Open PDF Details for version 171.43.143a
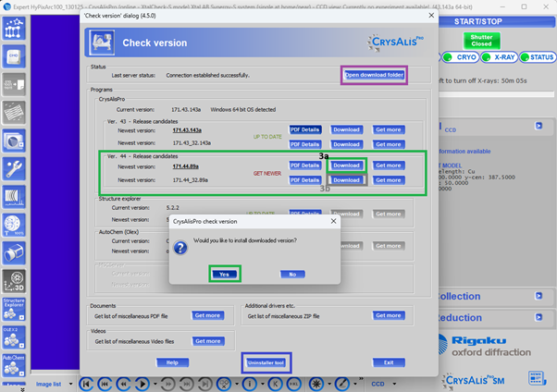557x392 pixels. 304,129
